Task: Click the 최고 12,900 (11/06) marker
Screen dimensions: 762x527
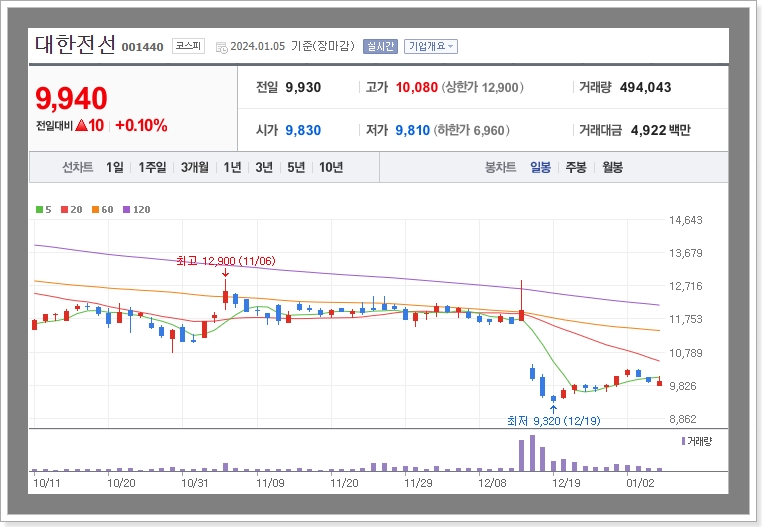Action: (x=226, y=262)
